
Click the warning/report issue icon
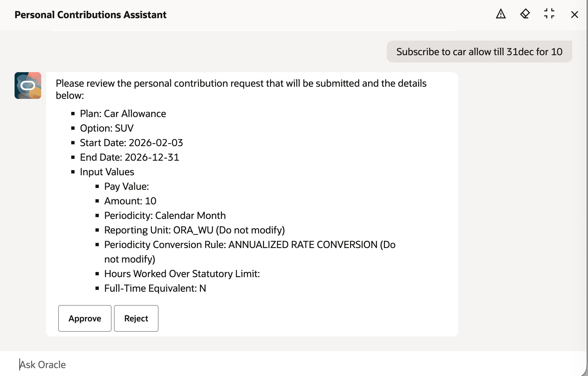(501, 14)
